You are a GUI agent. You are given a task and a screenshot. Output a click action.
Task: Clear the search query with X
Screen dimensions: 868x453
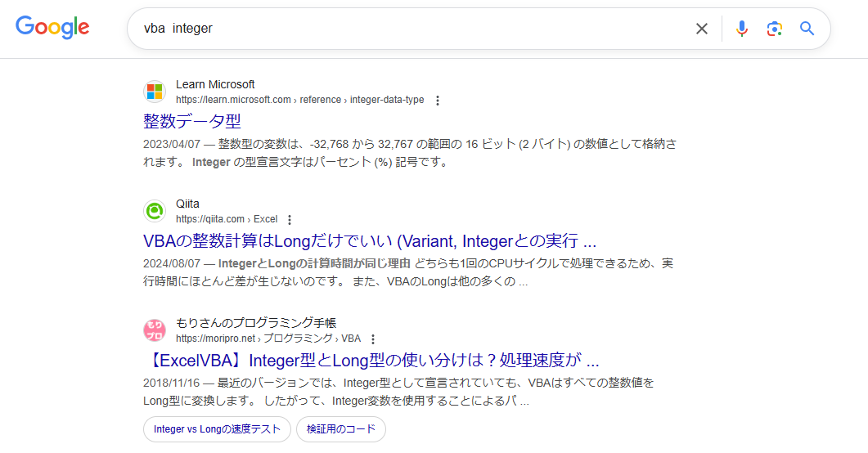701,29
